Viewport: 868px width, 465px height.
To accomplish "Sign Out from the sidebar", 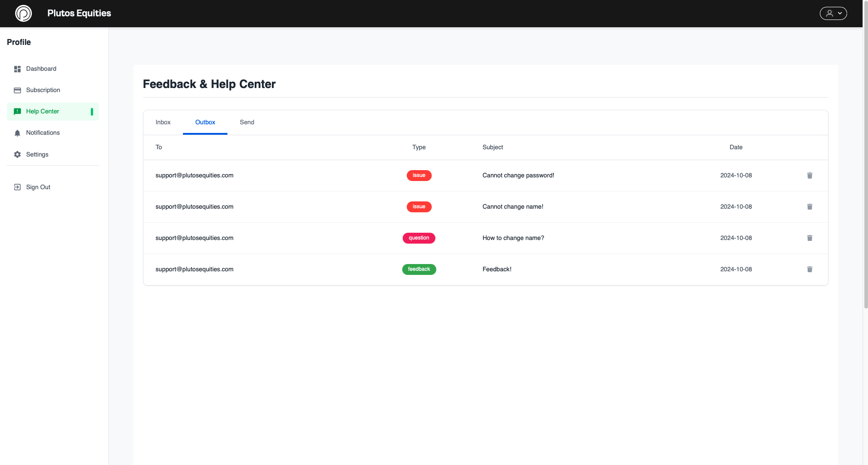I will point(38,187).
